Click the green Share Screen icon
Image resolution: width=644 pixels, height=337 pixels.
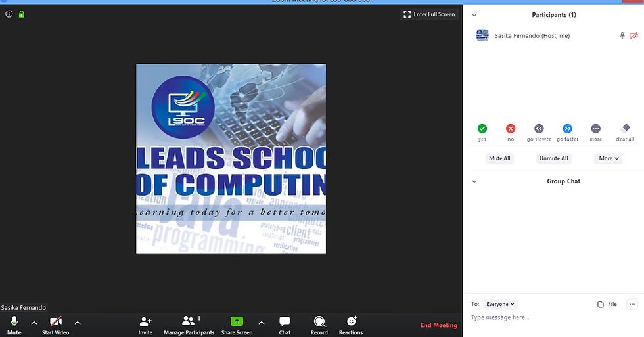[237, 321]
